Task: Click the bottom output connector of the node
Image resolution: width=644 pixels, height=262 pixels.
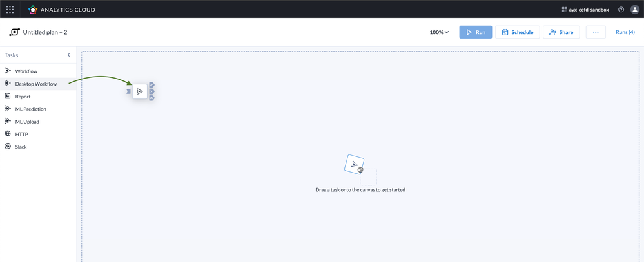Action: 152,98
